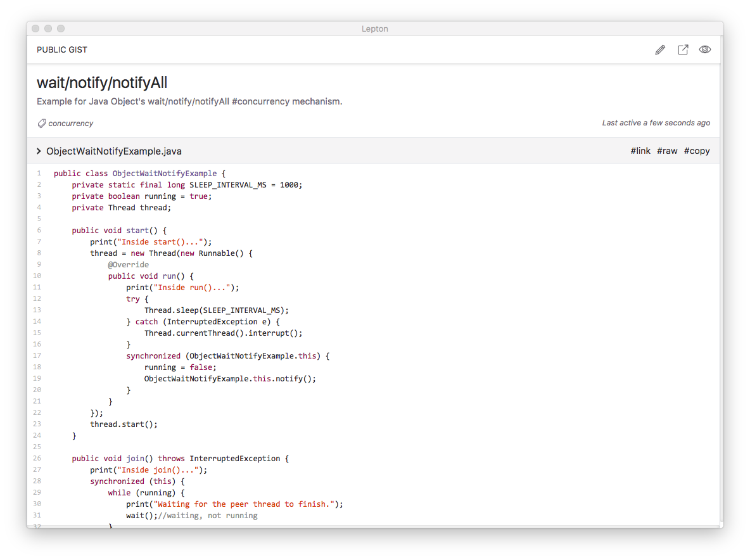Select the concurrency tag label
The width and height of the screenshot is (750, 560).
71,124
